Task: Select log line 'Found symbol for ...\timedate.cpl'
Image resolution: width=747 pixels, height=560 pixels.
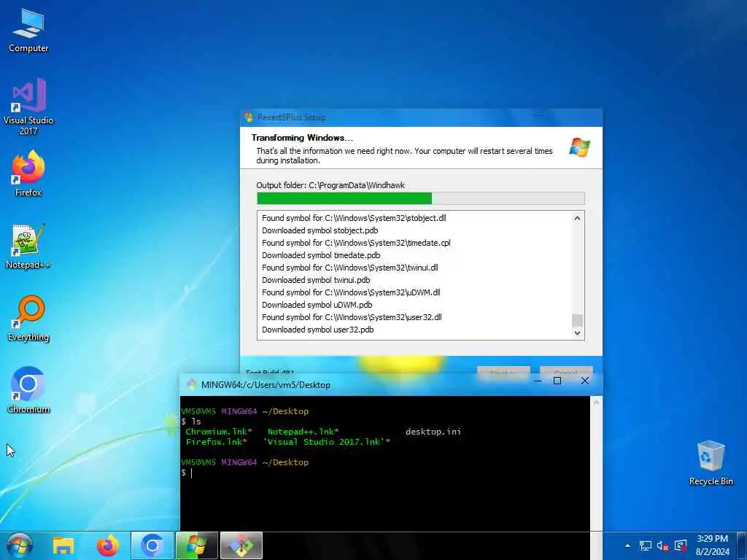Action: [x=356, y=243]
